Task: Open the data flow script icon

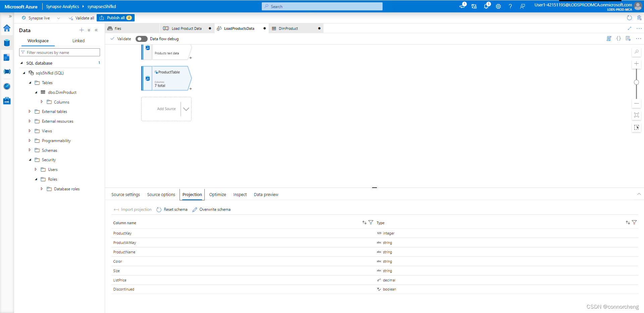Action: point(609,39)
